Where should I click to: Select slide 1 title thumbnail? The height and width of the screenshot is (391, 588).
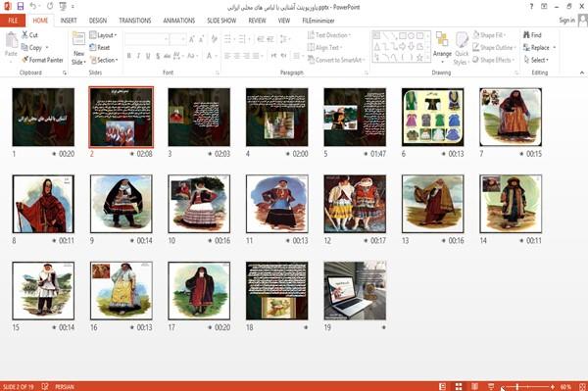tap(43, 117)
